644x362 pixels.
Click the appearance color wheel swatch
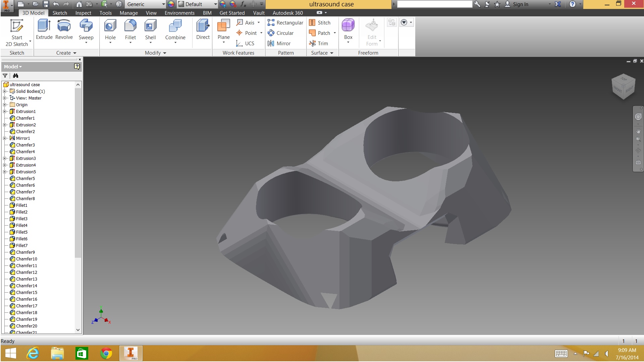coord(171,4)
